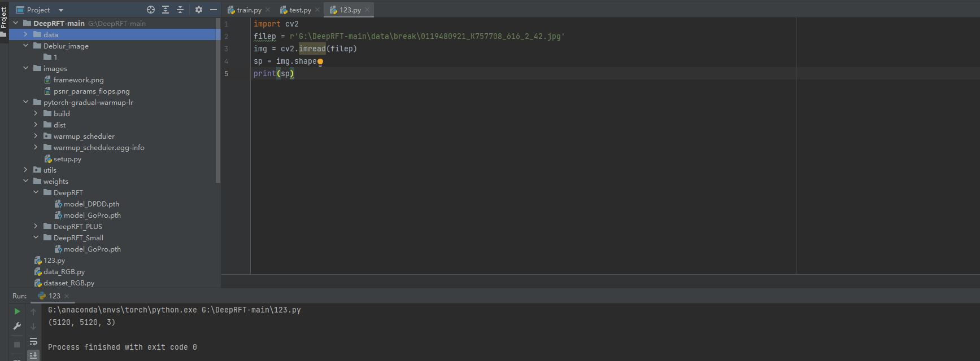Collapse the DeepRFT-main root node

[x=16, y=23]
